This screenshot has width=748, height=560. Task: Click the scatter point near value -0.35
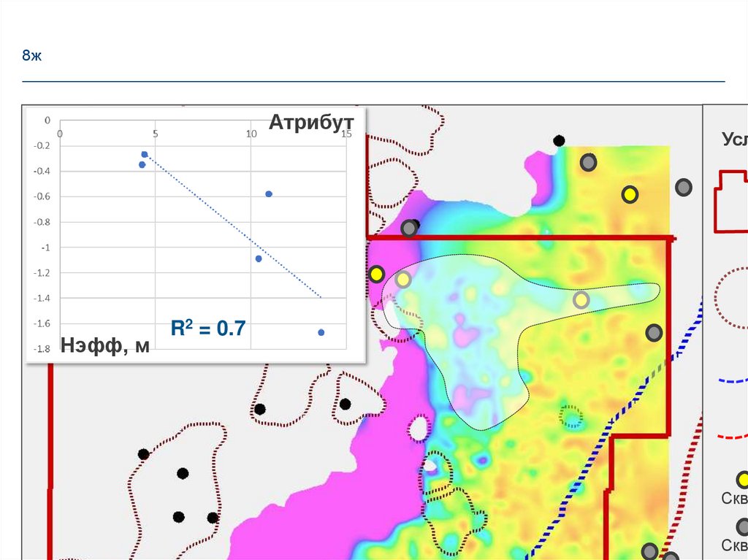pos(142,164)
